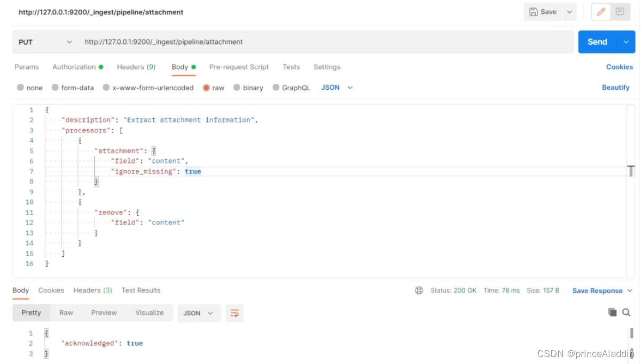Viewport: 642px width, 364px height.
Task: Select the none body type
Action: [29, 88]
